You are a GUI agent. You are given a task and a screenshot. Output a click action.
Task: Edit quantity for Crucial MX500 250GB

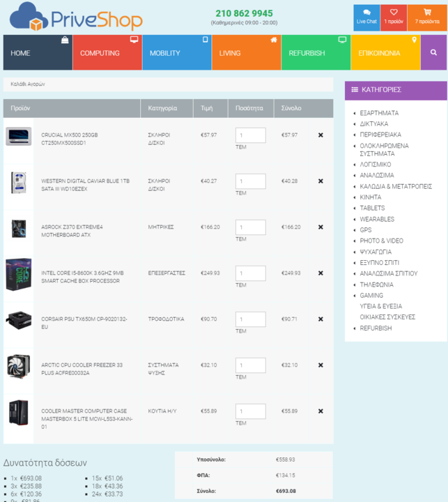point(251,135)
